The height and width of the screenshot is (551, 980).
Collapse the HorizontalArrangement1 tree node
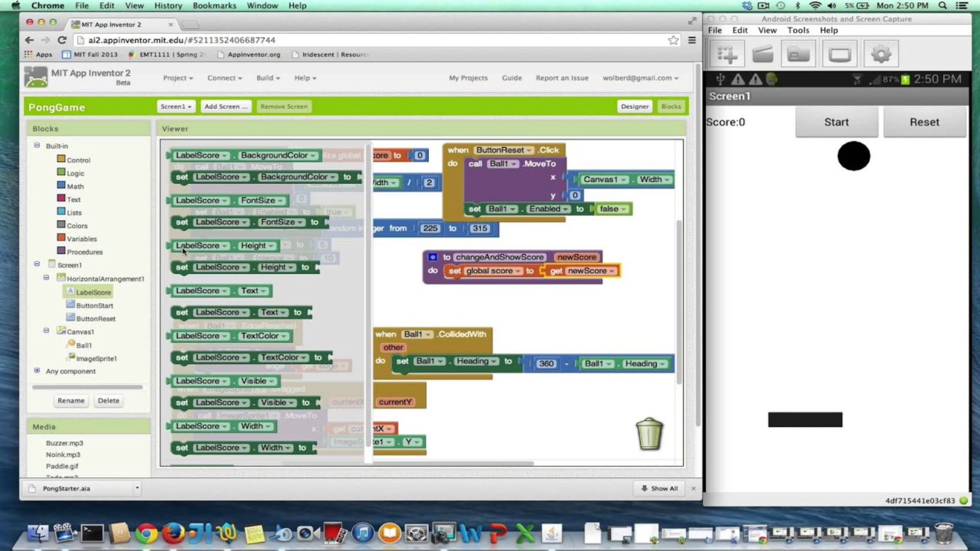[x=46, y=278]
